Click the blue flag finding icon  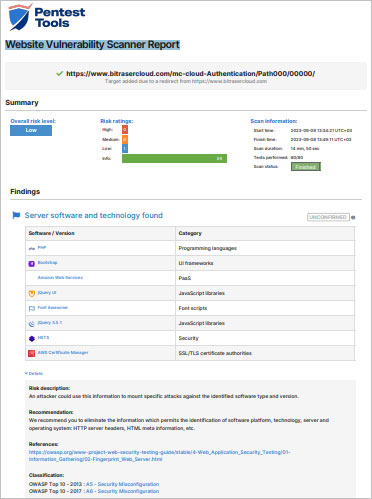point(16,215)
